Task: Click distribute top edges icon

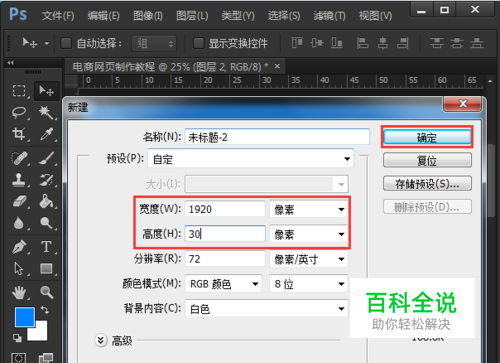Action: click(x=437, y=43)
